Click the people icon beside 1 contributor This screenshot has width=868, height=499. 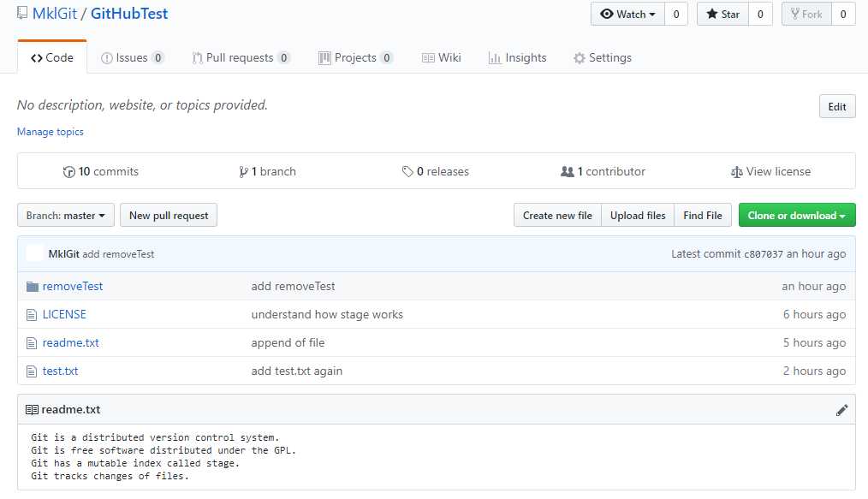pyautogui.click(x=568, y=171)
